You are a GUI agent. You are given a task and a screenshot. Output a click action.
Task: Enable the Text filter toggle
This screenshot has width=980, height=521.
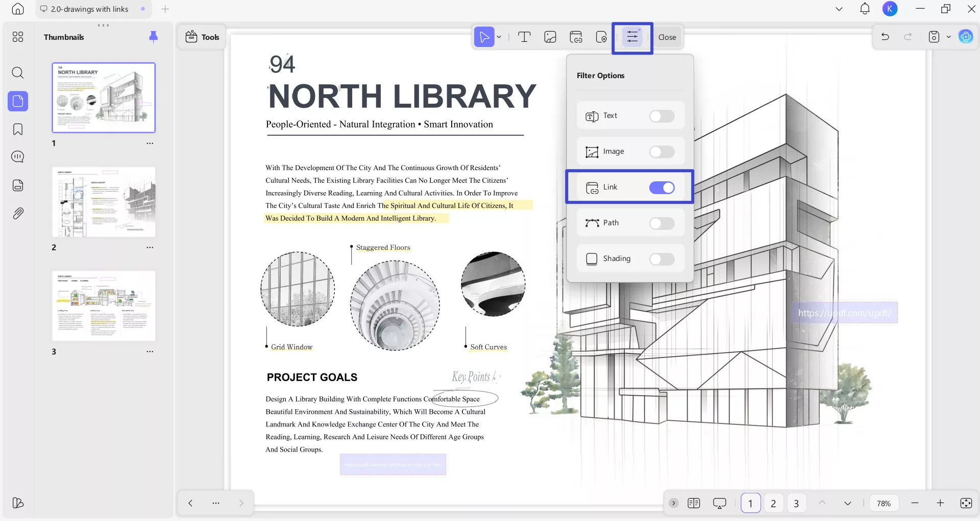(x=661, y=116)
